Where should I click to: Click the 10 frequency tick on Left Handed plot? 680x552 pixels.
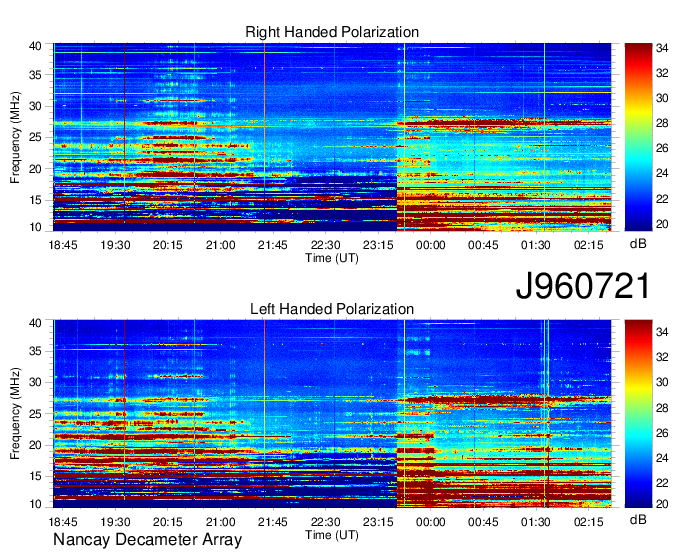point(35,504)
